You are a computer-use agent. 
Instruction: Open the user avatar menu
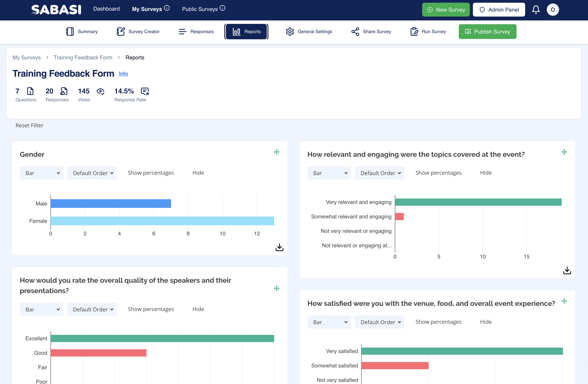point(553,10)
